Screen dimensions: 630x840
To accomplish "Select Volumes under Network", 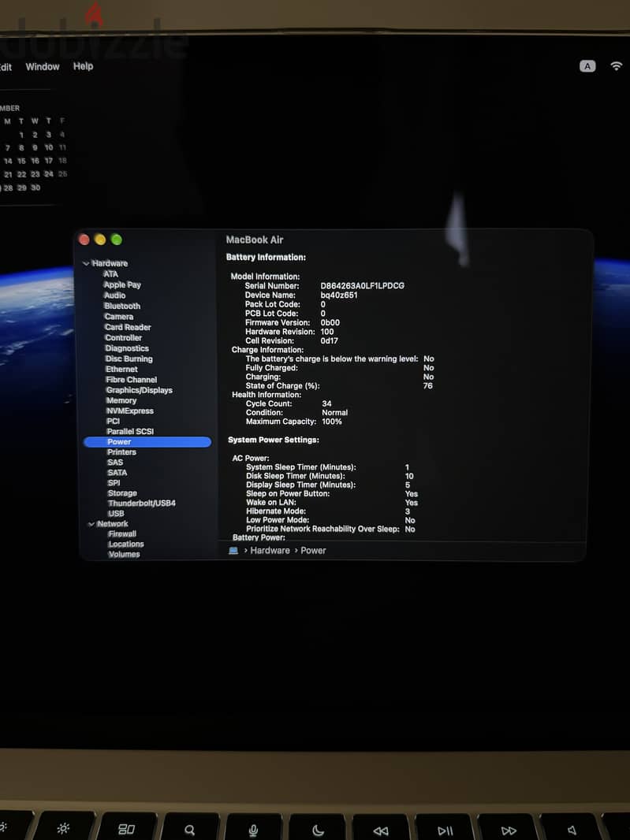I will [125, 555].
